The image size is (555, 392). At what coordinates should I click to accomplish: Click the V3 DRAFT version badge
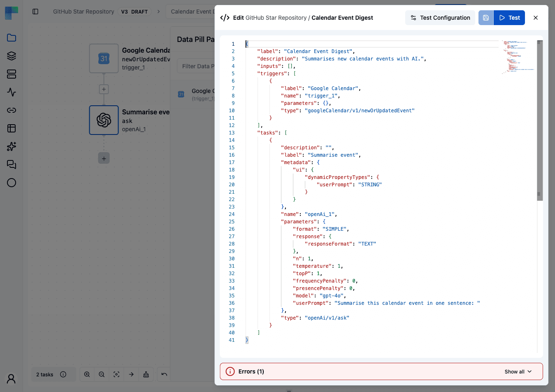(x=135, y=12)
